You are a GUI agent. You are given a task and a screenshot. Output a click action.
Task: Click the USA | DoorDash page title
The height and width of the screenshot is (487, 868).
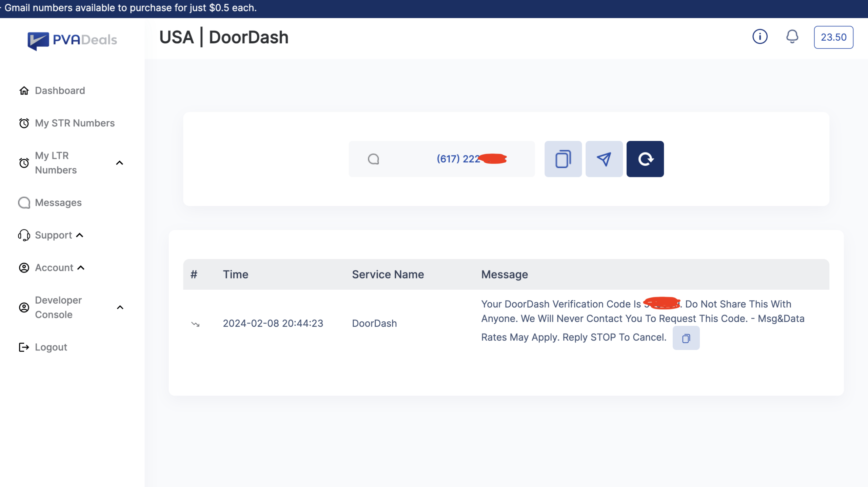click(224, 37)
